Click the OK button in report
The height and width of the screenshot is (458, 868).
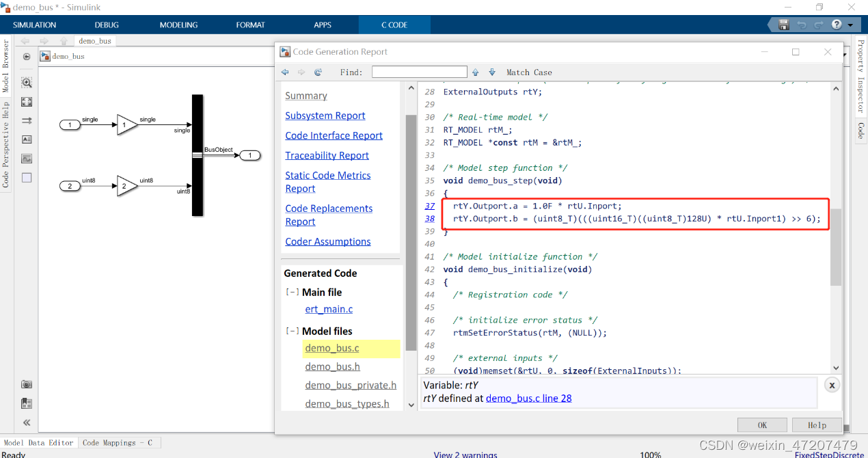pyautogui.click(x=762, y=425)
